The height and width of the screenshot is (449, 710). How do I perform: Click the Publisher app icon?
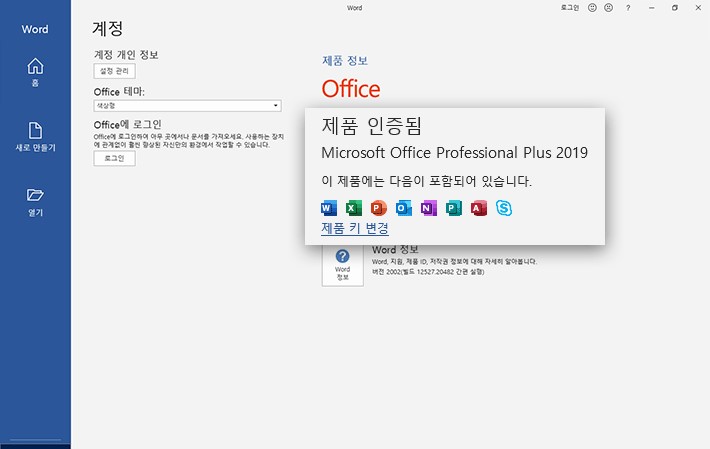pyautogui.click(x=453, y=208)
